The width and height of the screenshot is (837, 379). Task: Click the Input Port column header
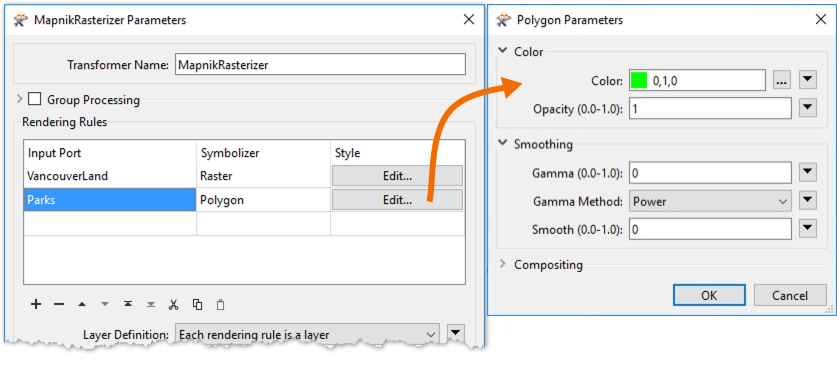110,153
